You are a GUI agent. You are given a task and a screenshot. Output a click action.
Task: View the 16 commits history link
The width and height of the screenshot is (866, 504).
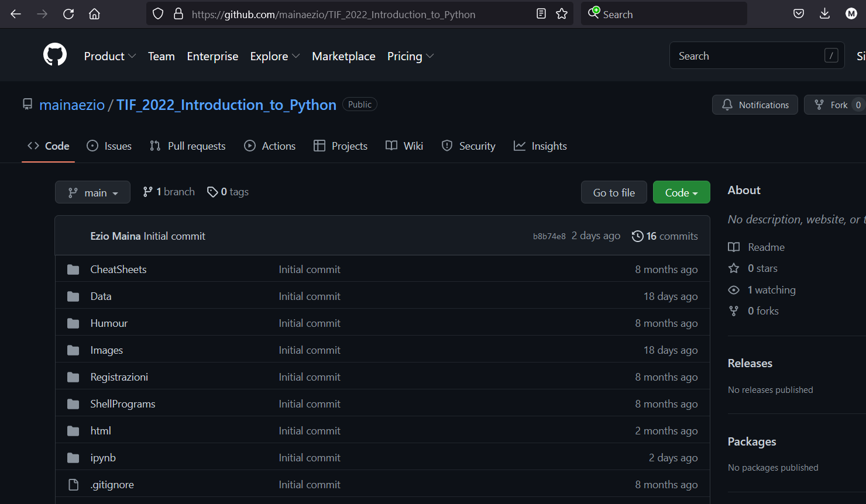[x=665, y=236]
